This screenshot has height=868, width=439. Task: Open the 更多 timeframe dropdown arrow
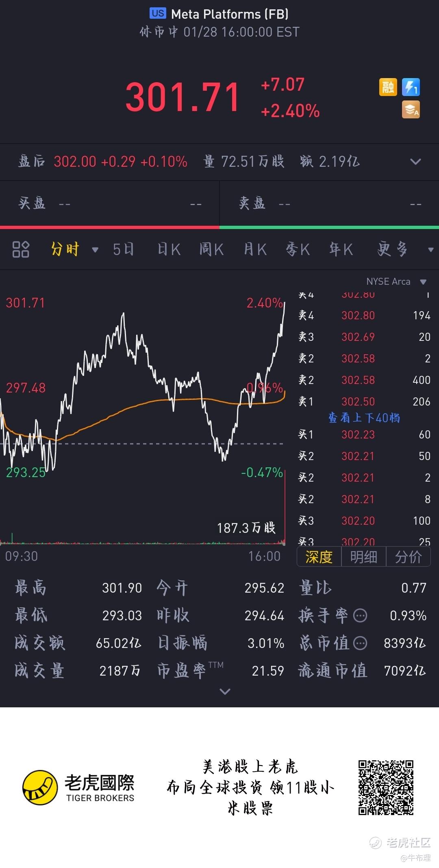430,250
